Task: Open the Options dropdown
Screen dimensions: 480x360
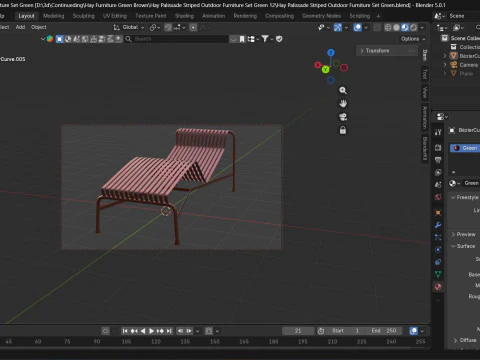Action: click(x=413, y=39)
